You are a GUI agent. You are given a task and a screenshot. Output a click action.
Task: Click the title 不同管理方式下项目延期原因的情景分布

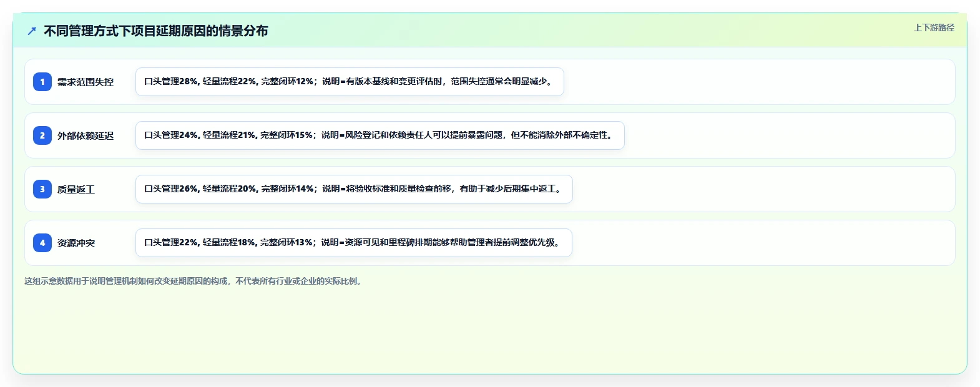156,31
